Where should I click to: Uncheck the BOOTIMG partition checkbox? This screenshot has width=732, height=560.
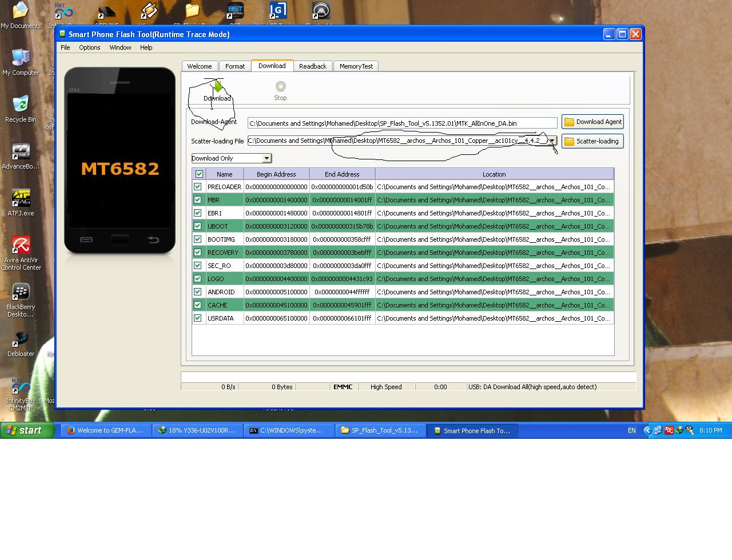coord(198,239)
